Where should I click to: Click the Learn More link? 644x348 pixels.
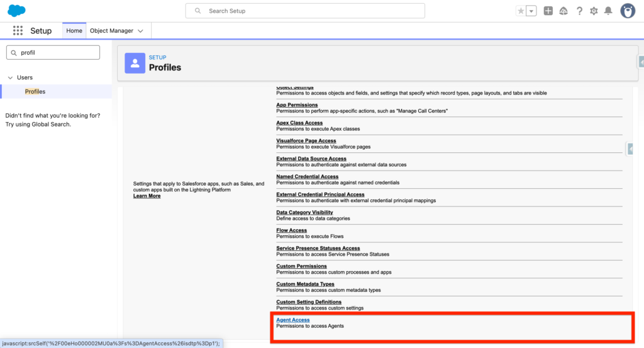(x=147, y=196)
